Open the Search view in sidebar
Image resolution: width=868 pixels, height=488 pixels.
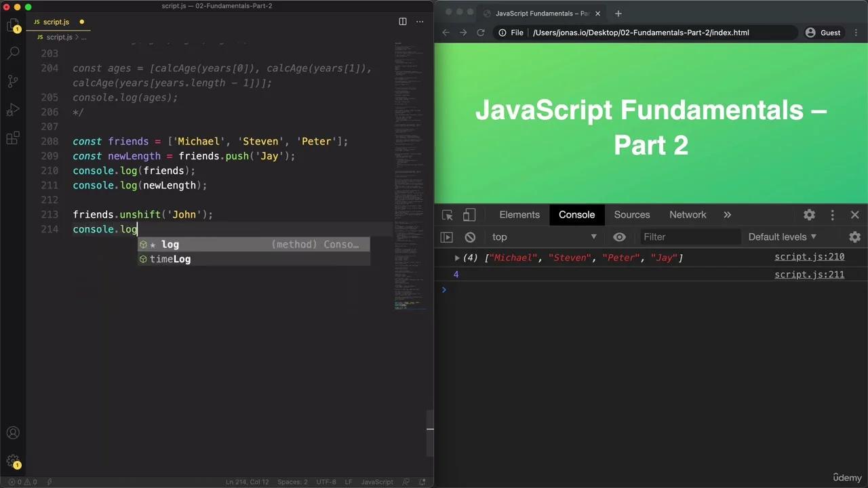coord(13,53)
